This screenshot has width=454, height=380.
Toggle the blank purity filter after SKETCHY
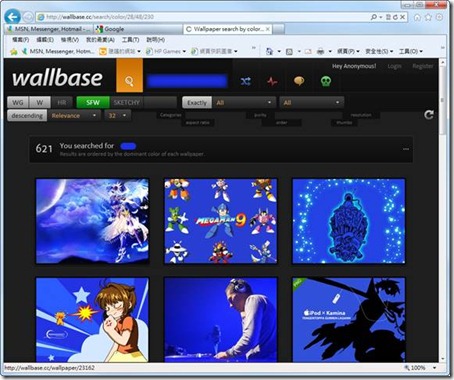[160, 102]
